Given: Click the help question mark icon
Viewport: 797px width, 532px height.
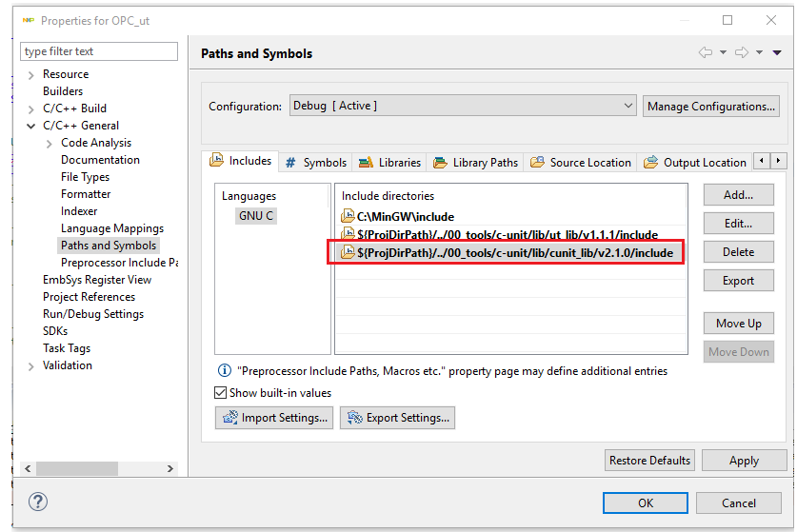Looking at the screenshot, I should pyautogui.click(x=38, y=502).
